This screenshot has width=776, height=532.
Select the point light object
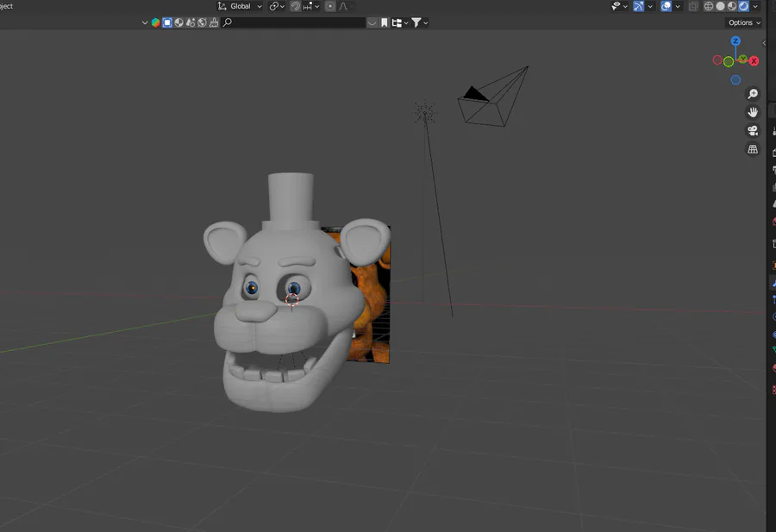point(424,112)
